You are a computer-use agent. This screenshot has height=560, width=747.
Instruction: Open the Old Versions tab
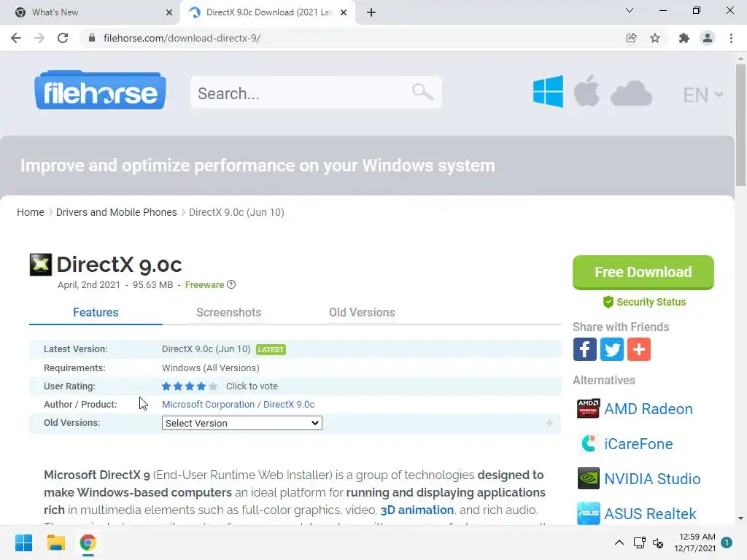pos(362,312)
